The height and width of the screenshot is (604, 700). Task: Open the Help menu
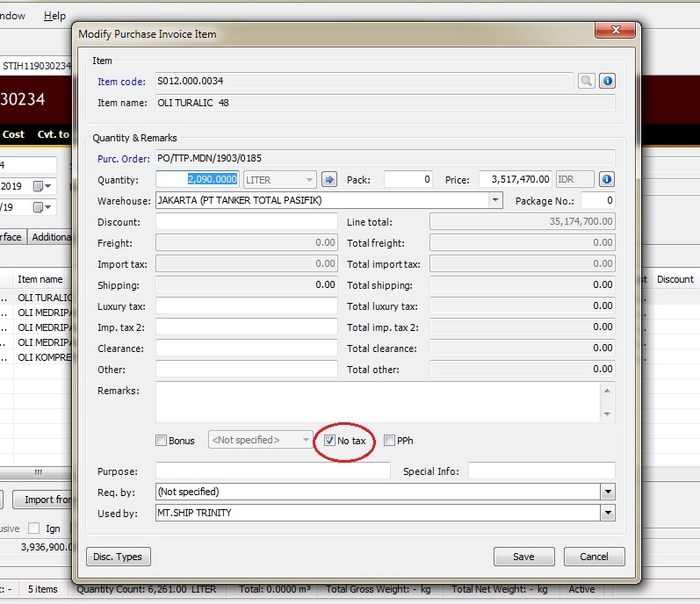[54, 16]
